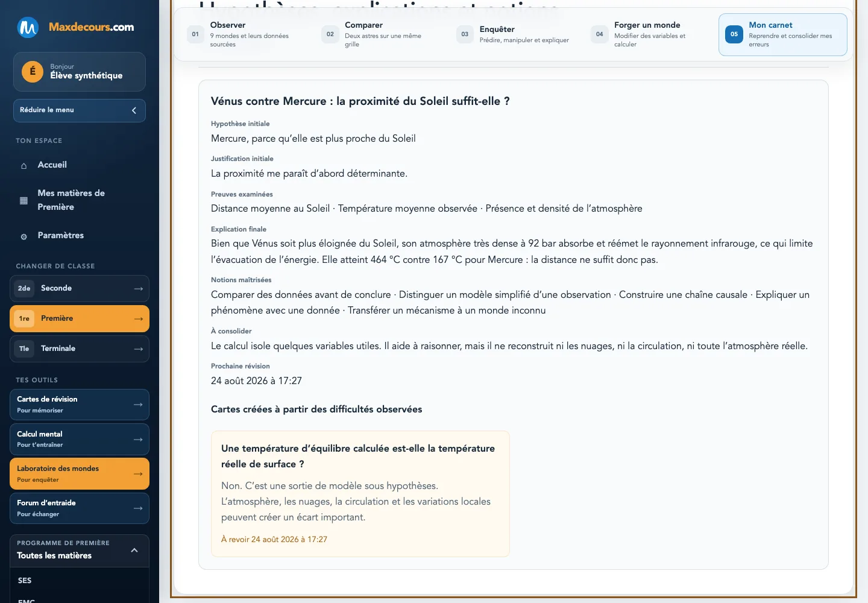
Task: Click step number 03 badge
Action: pos(465,34)
